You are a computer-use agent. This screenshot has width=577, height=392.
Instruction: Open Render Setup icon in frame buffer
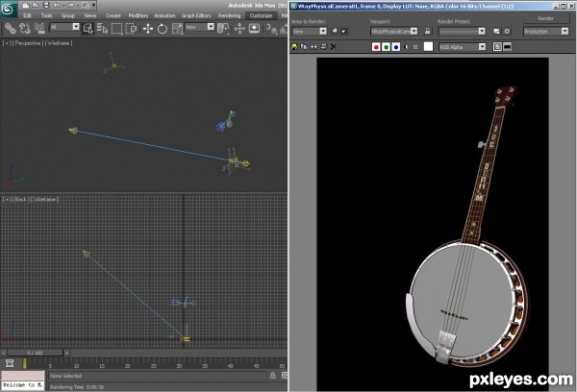tap(496, 32)
